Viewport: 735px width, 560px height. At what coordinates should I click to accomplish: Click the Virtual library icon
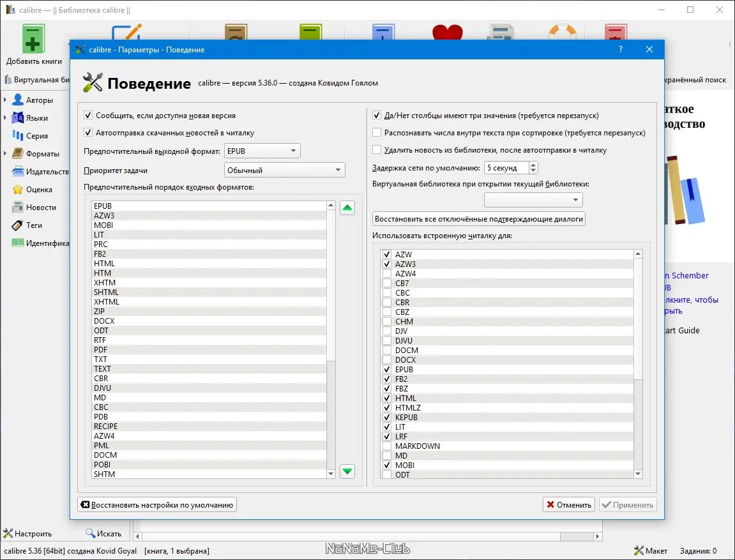8,80
